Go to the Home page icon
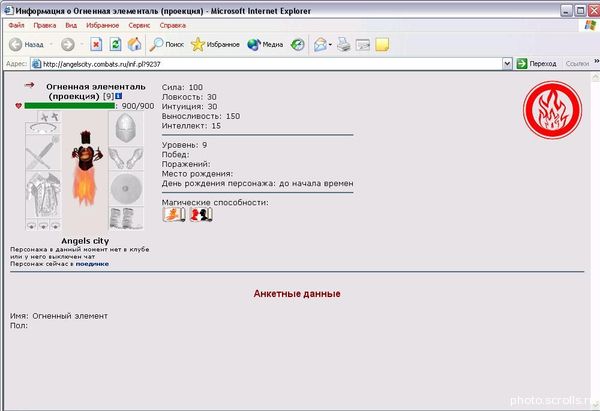The image size is (600, 411). pos(134,45)
